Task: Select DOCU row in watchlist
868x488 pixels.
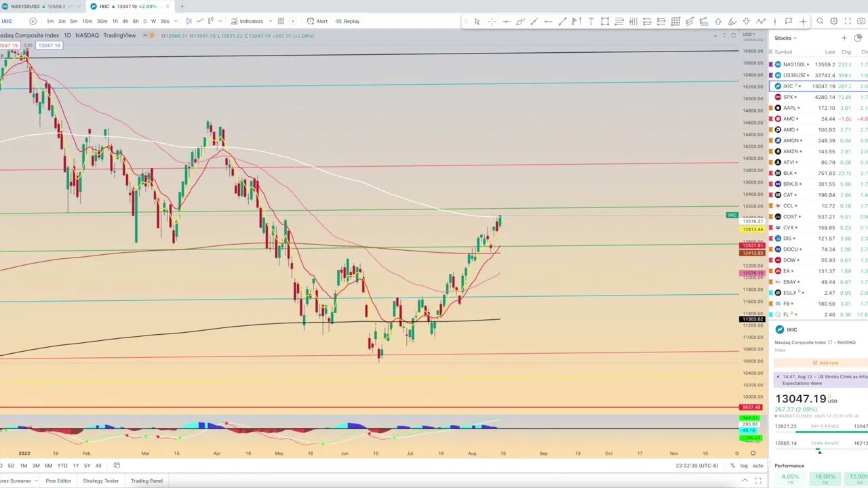Action: pos(818,249)
